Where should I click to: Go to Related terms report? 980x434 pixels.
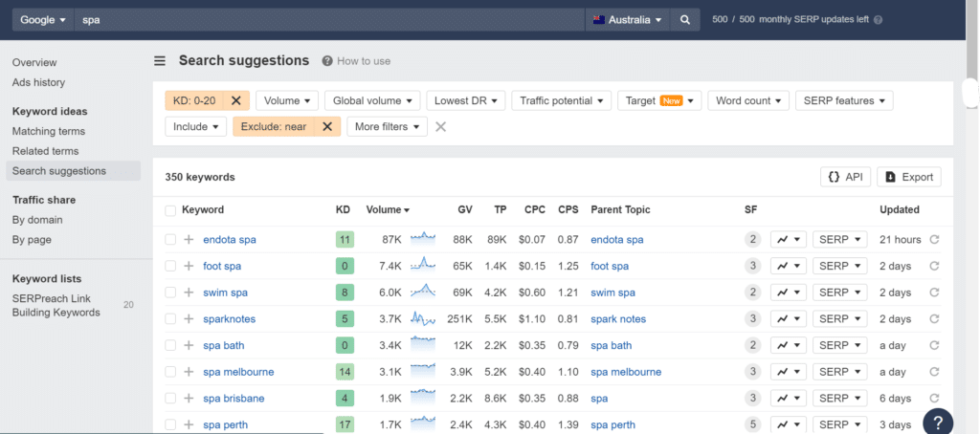(x=46, y=151)
